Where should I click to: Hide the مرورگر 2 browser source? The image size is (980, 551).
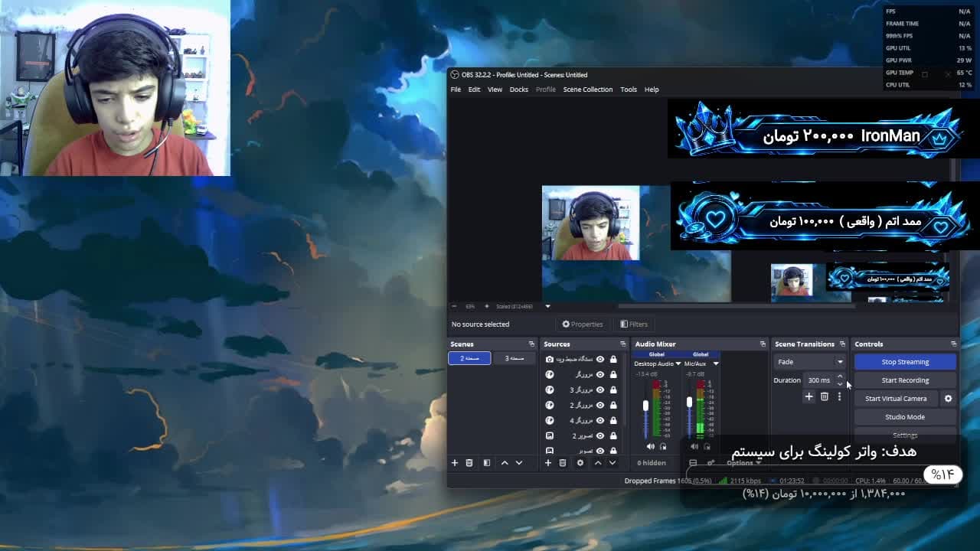[600, 405]
